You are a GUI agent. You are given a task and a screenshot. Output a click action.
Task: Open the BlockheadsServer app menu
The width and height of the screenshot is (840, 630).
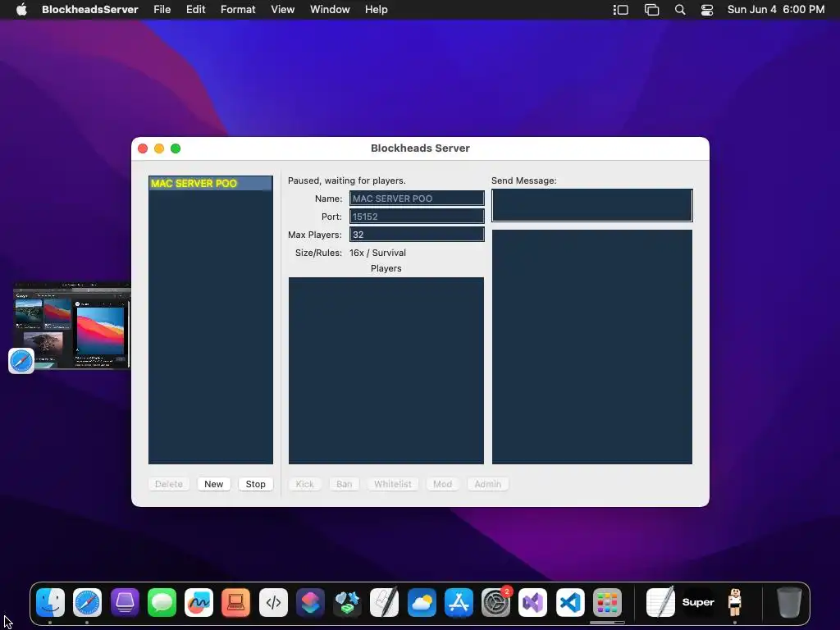pos(90,9)
